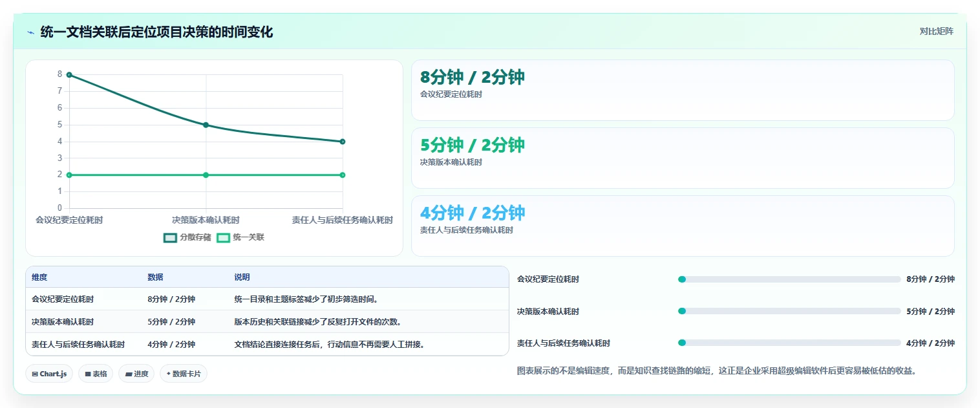Viewport: 980px width, 408px height.
Task: Click the 决策版本确认耗时 progress bar
Action: pos(789,311)
